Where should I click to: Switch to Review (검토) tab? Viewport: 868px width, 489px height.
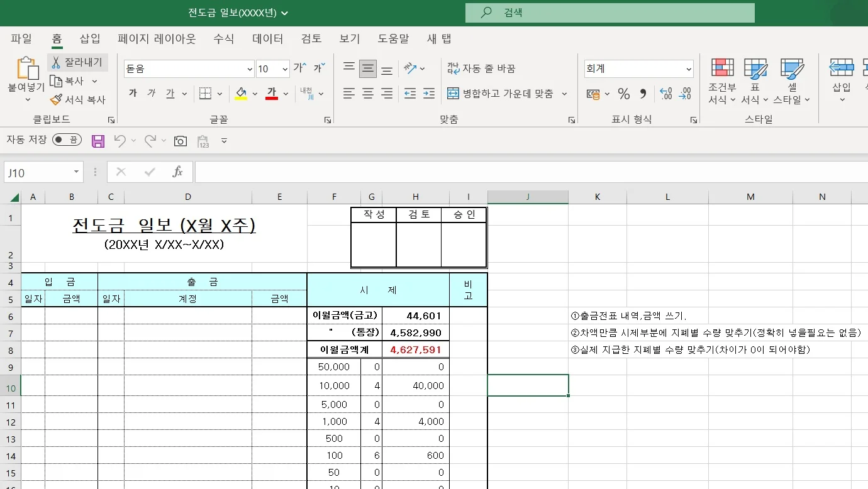(x=311, y=39)
